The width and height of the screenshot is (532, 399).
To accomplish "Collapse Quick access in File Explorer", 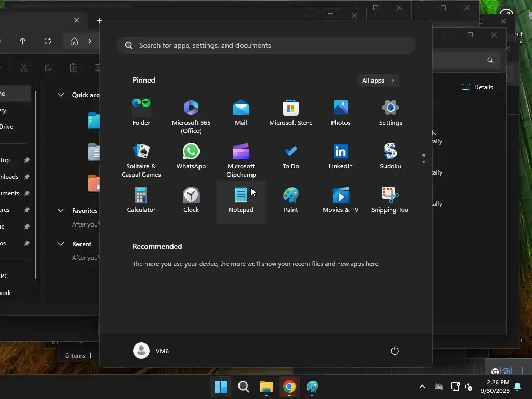I will [x=61, y=95].
